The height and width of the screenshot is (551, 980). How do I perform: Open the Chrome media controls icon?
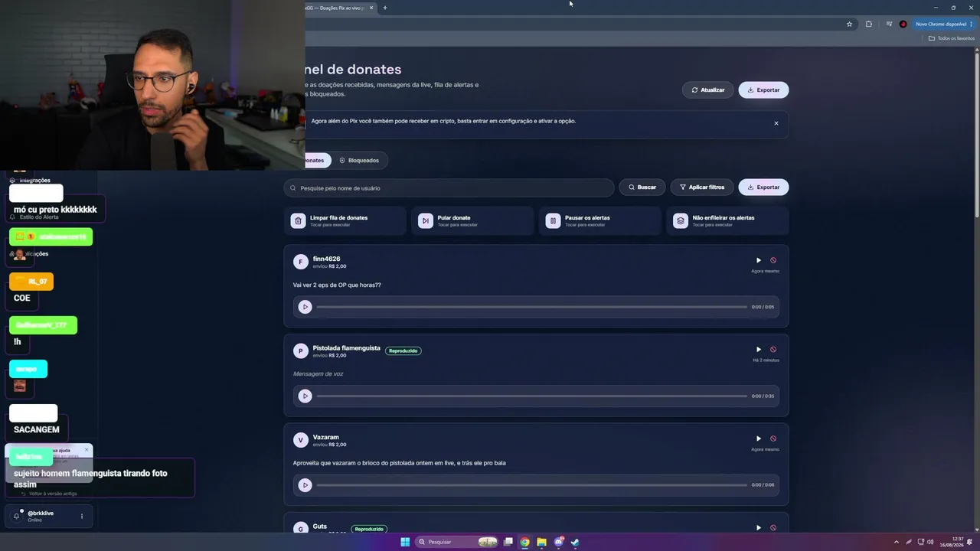[889, 24]
